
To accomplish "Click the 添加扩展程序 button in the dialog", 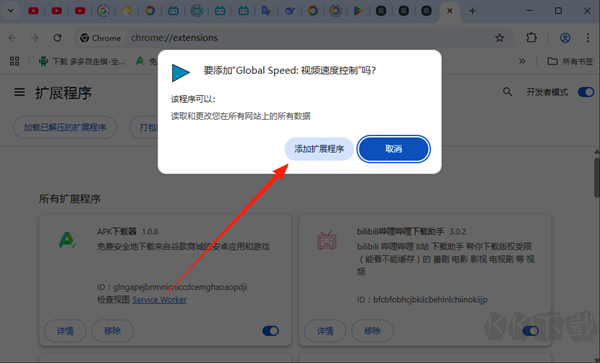I will (x=319, y=149).
